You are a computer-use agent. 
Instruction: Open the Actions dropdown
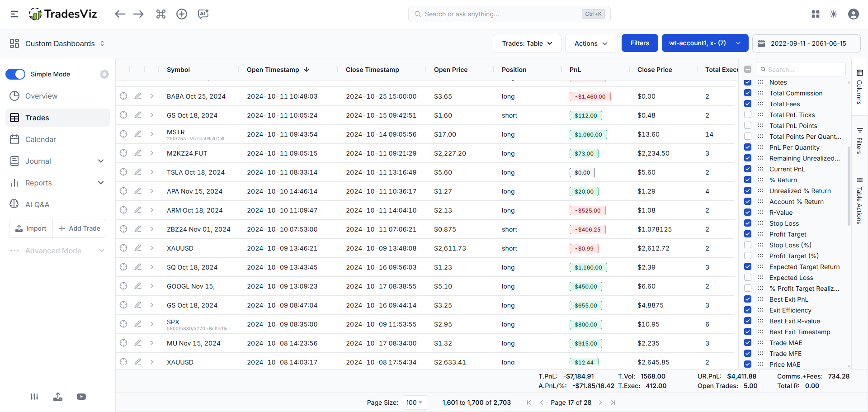coord(591,43)
